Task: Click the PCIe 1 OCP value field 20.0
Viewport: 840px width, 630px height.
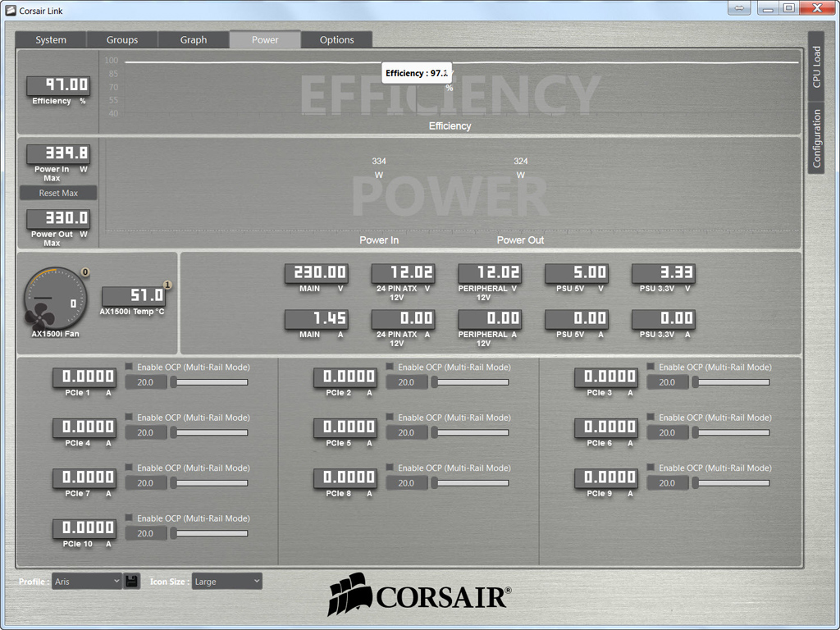Action: pos(146,382)
